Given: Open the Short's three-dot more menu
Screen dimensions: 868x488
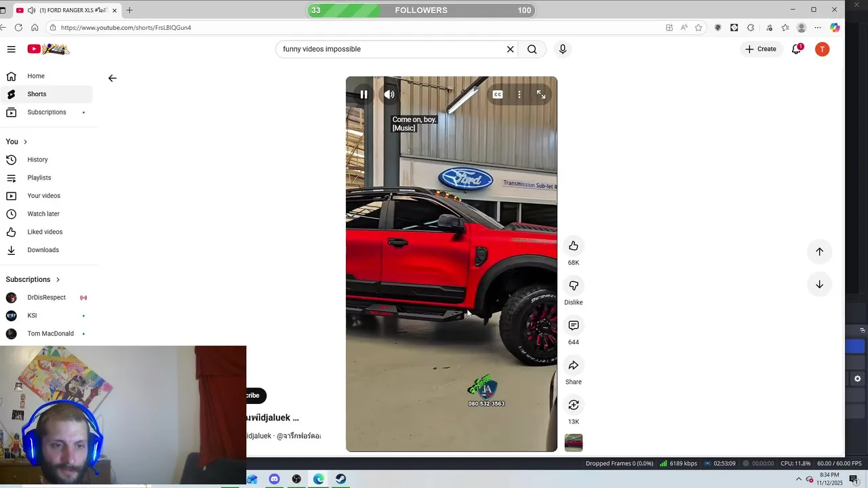Looking at the screenshot, I should coord(519,95).
